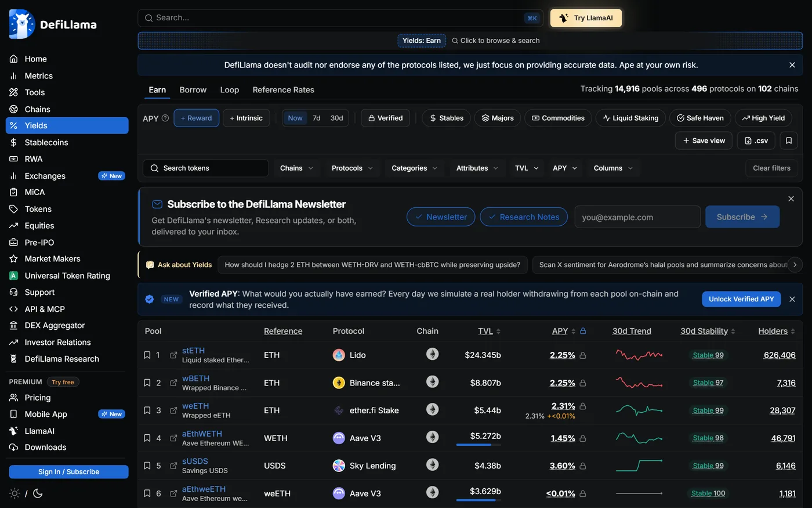Toggle the Intrinsic APY filter
The height and width of the screenshot is (508, 812).
pyautogui.click(x=246, y=118)
